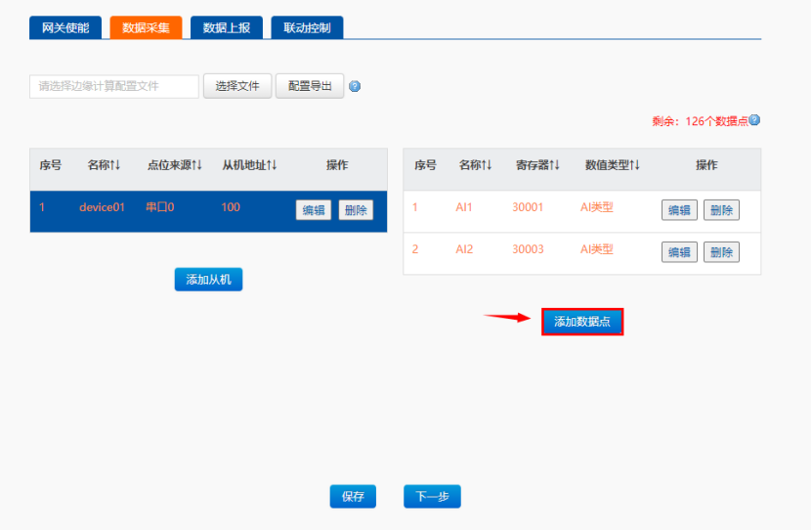Click help icon next to 配置导出
This screenshot has width=812, height=530.
pos(355,87)
